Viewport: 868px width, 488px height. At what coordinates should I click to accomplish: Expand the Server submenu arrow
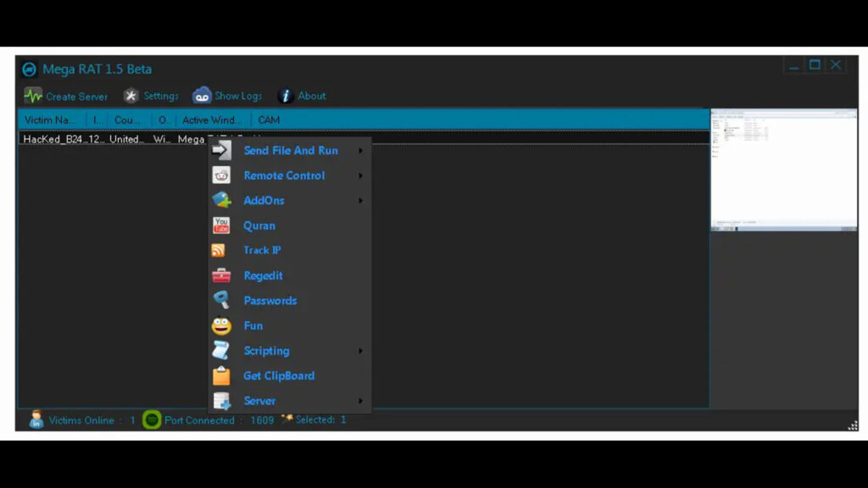click(x=360, y=401)
